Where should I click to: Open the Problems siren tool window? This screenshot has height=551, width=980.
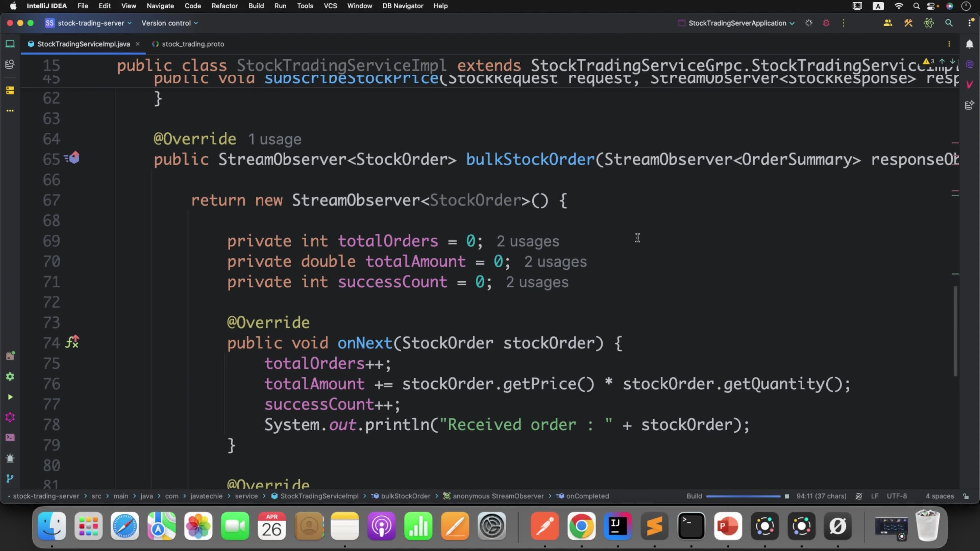[x=10, y=458]
